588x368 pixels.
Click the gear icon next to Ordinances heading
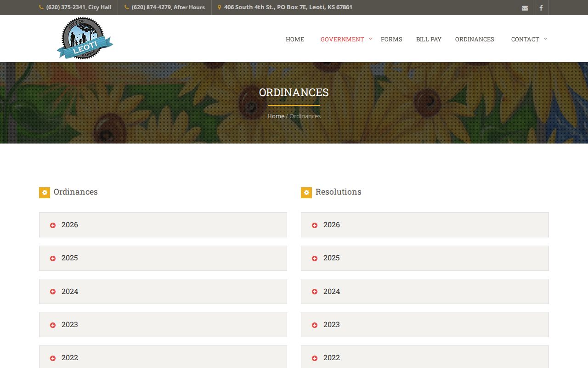pos(45,193)
